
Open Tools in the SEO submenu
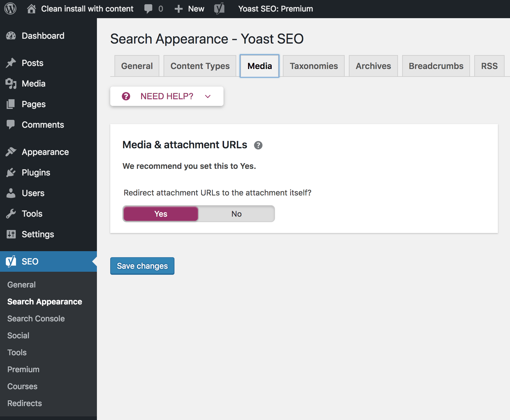(x=17, y=353)
